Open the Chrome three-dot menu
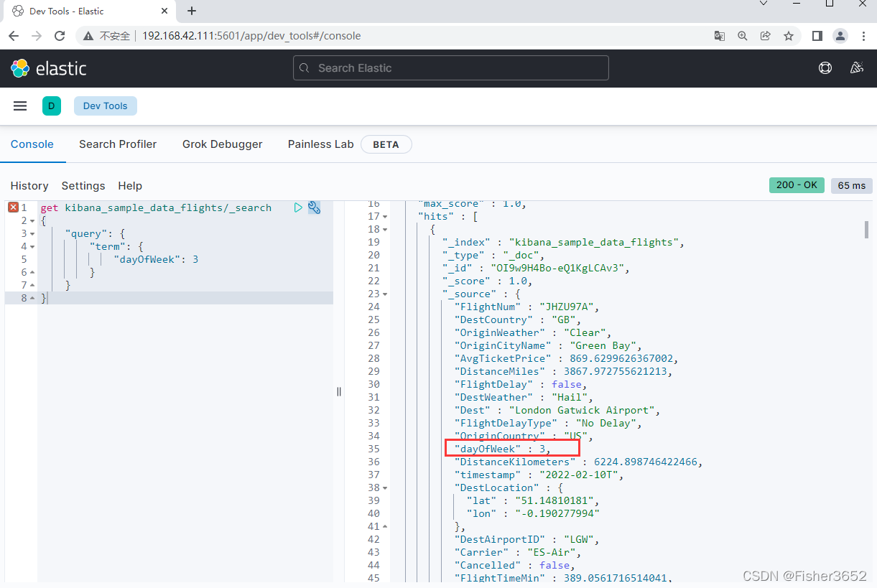 (863, 36)
